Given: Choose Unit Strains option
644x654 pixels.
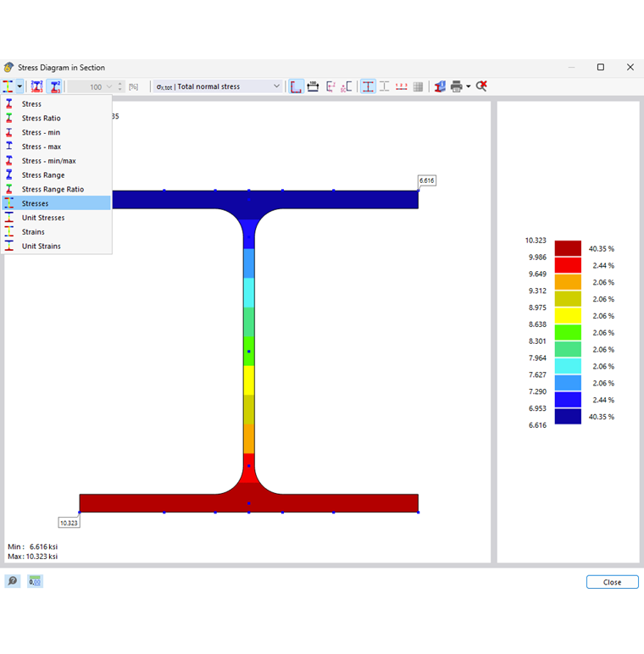Looking at the screenshot, I should pos(56,246).
